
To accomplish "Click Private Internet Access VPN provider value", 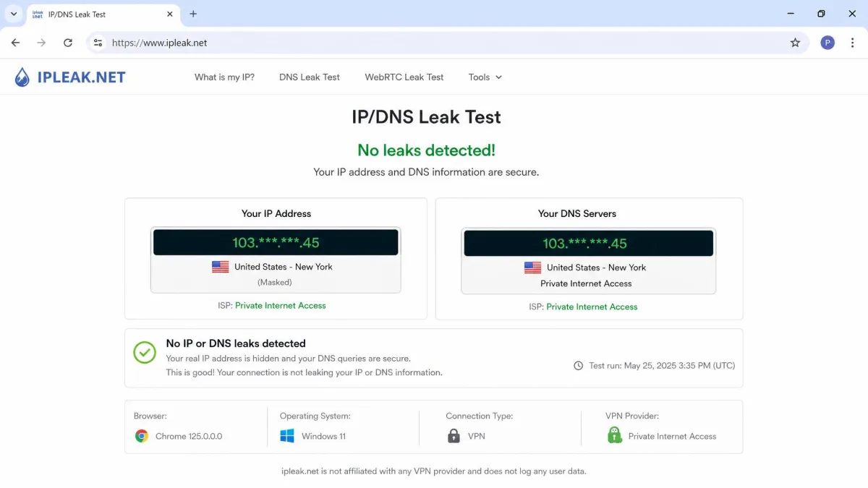I will point(672,437).
